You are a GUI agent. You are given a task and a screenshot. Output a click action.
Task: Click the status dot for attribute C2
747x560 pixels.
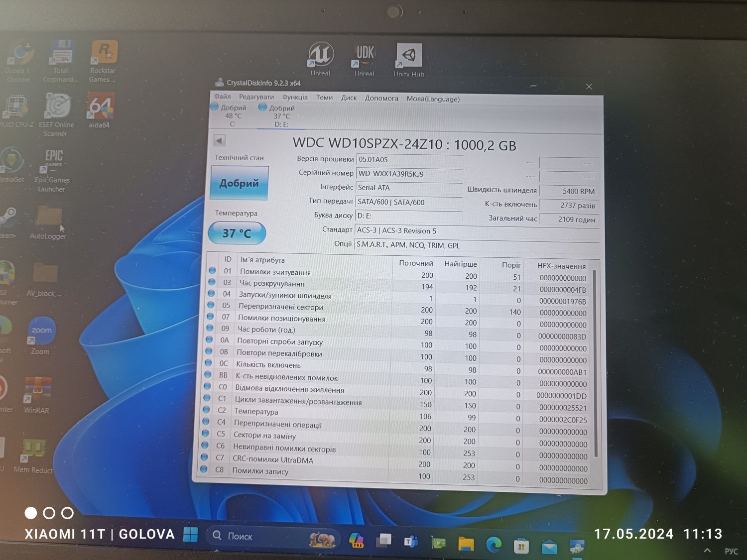206,409
